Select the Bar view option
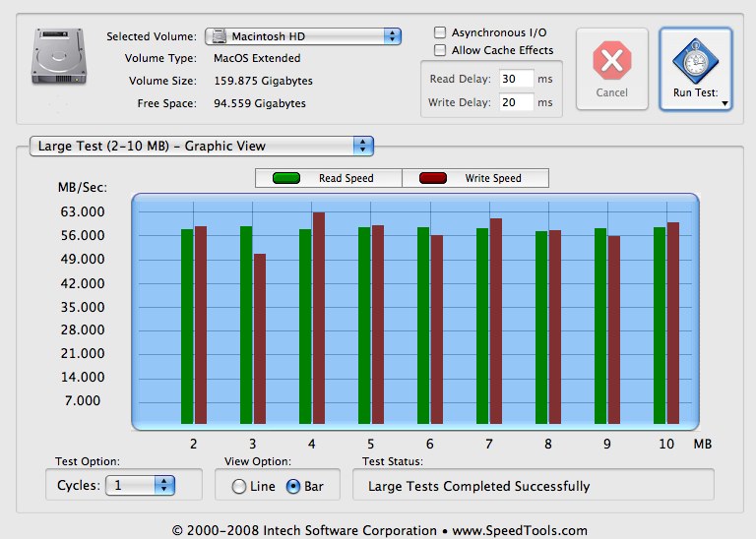The width and height of the screenshot is (756, 539). point(293,487)
